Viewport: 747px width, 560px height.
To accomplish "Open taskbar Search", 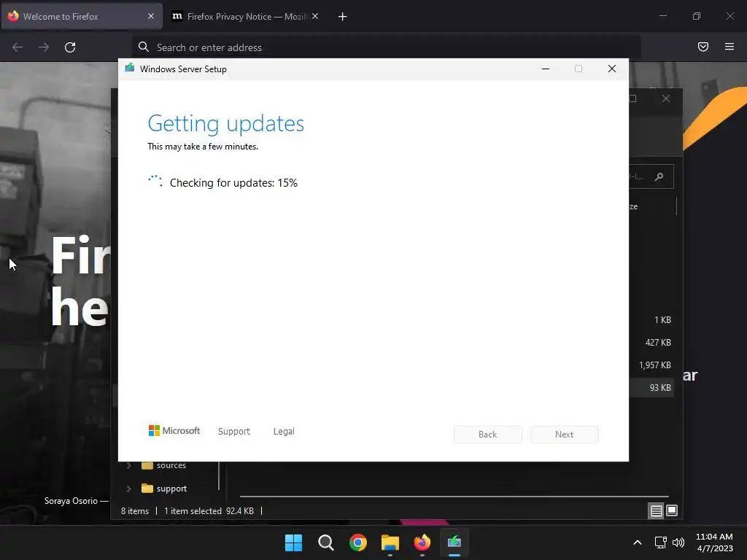I will tap(326, 542).
